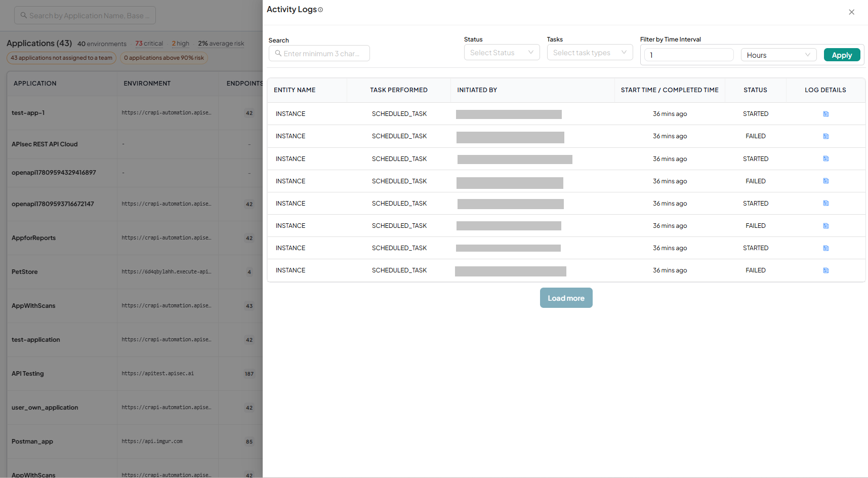Screen dimensions: 868x478
Task: Click the Applications (43) heading
Action: coord(39,44)
